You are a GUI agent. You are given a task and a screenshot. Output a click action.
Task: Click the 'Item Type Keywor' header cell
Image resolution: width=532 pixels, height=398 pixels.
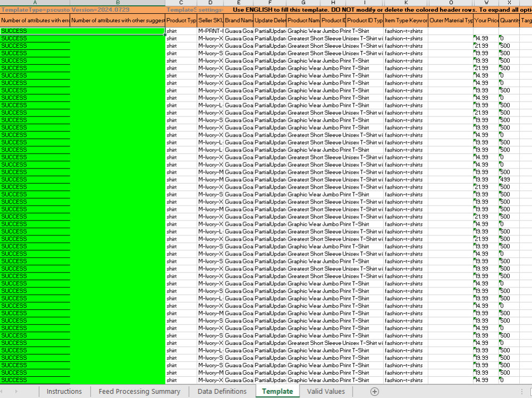(406, 20)
